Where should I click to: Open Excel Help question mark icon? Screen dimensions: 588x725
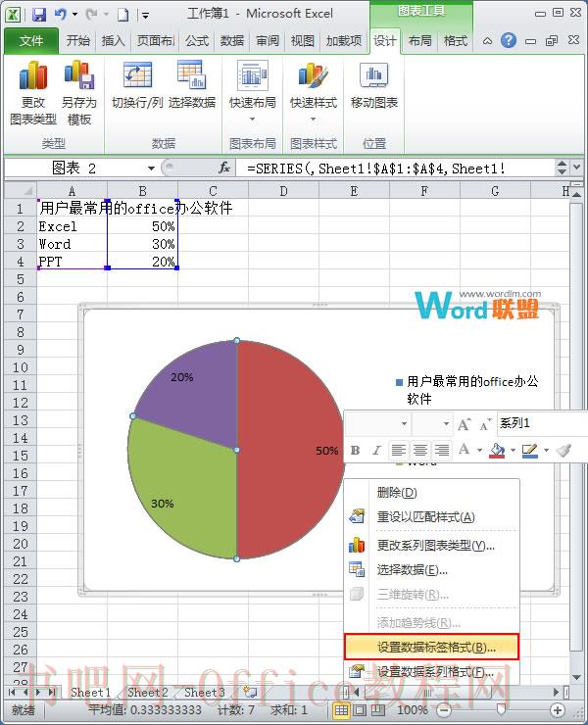pos(508,41)
